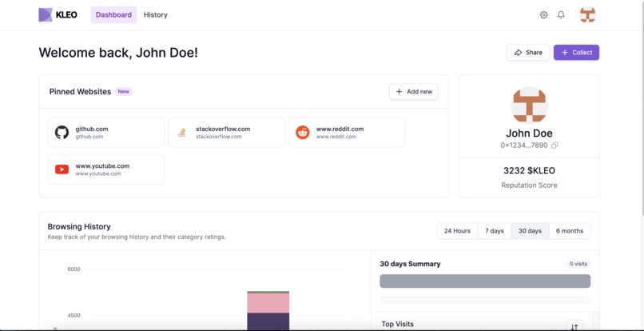Copy wallet address 0x1234...7890

555,146
